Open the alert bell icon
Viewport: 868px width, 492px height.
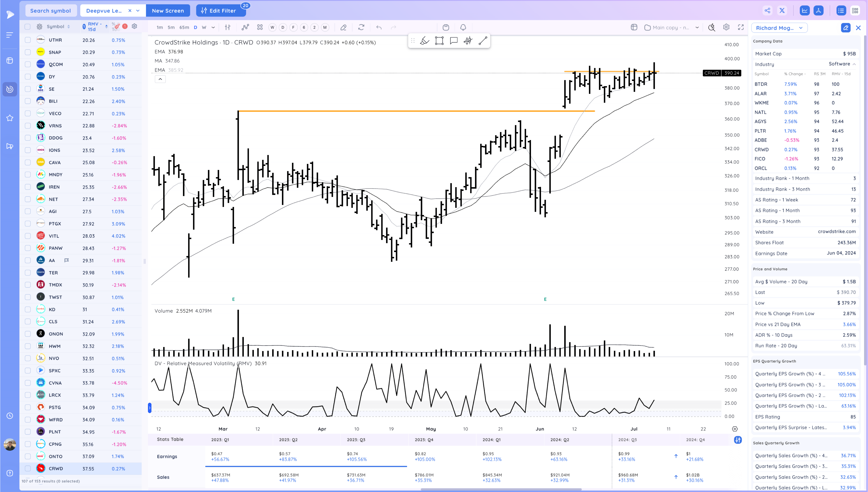(463, 27)
